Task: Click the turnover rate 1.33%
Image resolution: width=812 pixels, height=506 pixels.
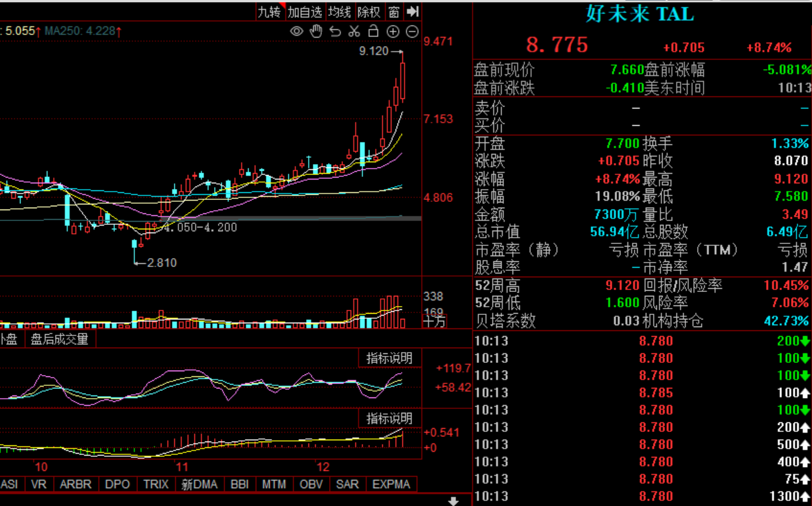Action: tap(790, 143)
